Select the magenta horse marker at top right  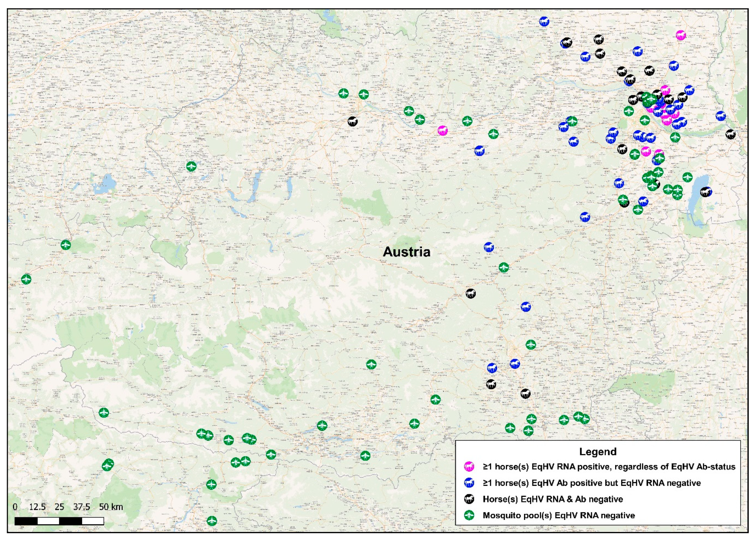[x=681, y=35]
